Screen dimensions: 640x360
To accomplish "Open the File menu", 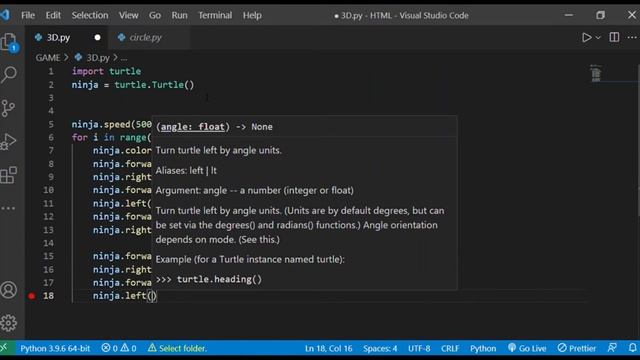I will pos(28,16).
